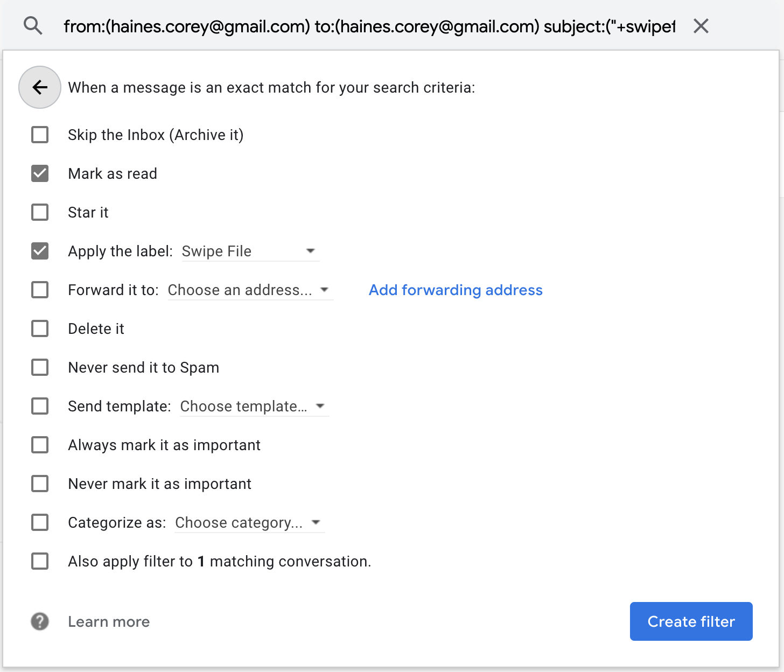Image resolution: width=784 pixels, height=672 pixels.
Task: Click Add forwarding address link
Action: (455, 290)
